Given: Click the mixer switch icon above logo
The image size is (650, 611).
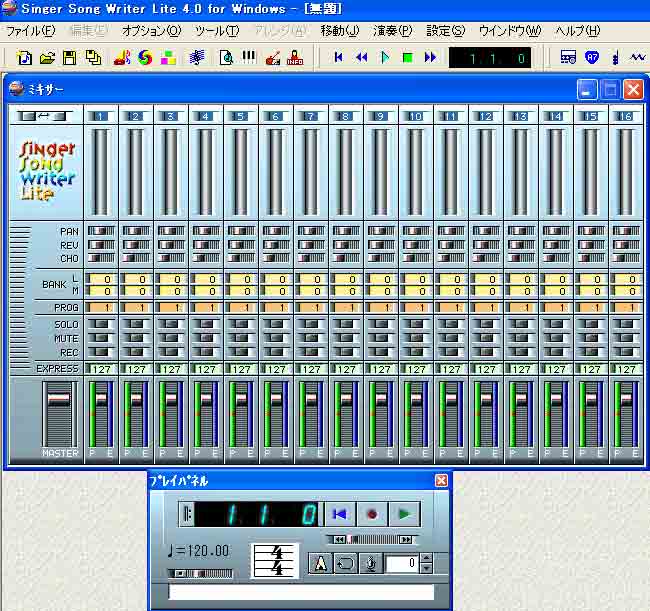Looking at the screenshot, I should [44, 116].
